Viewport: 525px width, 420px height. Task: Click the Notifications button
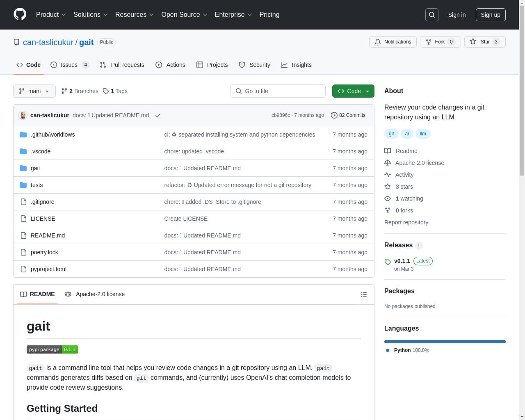pos(393,42)
